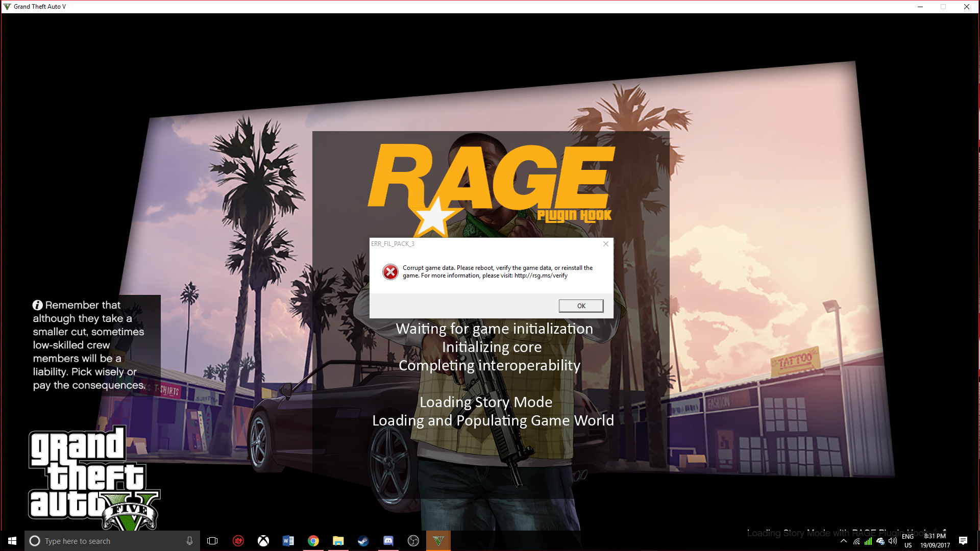Viewport: 980px width, 551px height.
Task: Switch to Steam on the taskbar
Action: point(363,541)
